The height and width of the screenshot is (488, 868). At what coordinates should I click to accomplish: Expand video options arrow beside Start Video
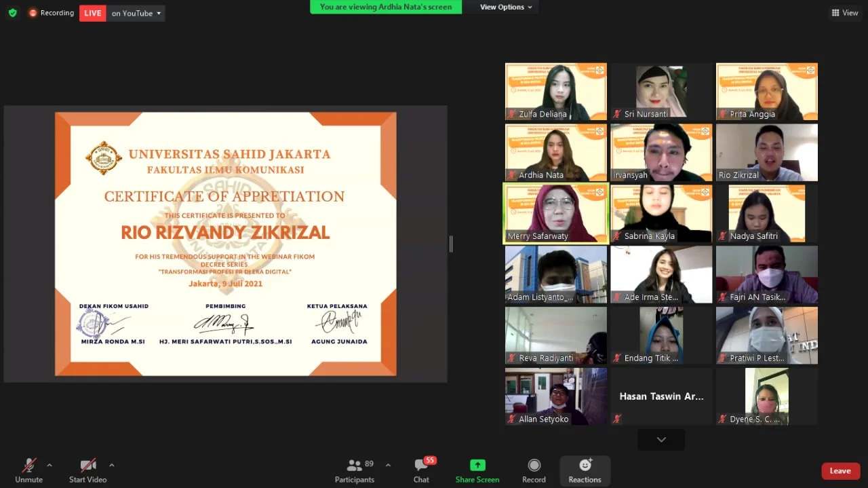[x=111, y=465]
